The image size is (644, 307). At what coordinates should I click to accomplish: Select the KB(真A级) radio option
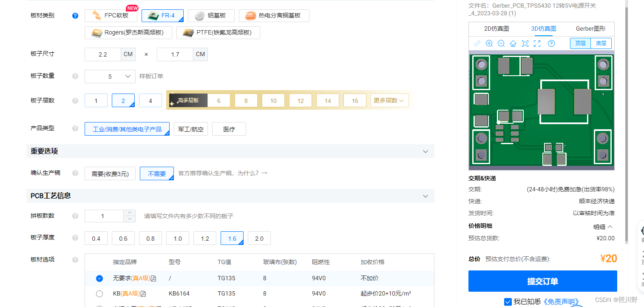(x=99, y=294)
